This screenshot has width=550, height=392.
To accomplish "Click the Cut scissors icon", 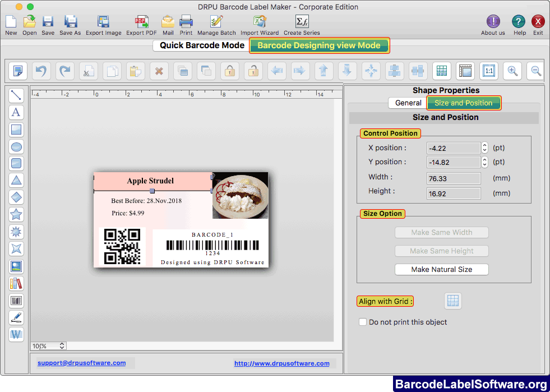I will 89,71.
